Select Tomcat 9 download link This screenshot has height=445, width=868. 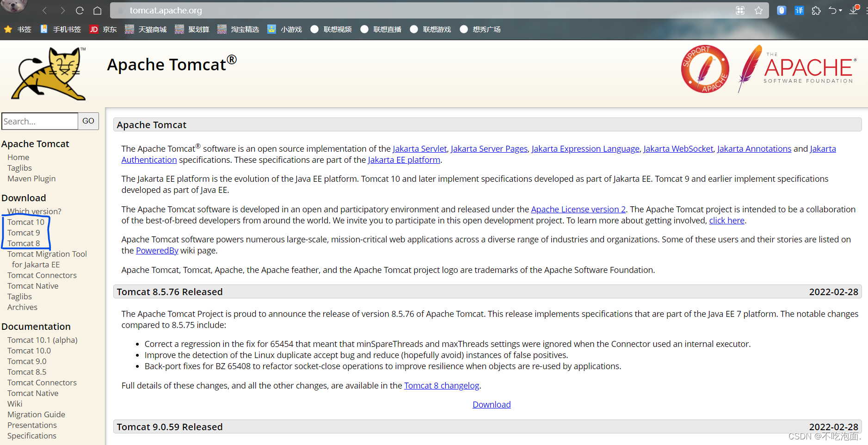[x=24, y=233]
